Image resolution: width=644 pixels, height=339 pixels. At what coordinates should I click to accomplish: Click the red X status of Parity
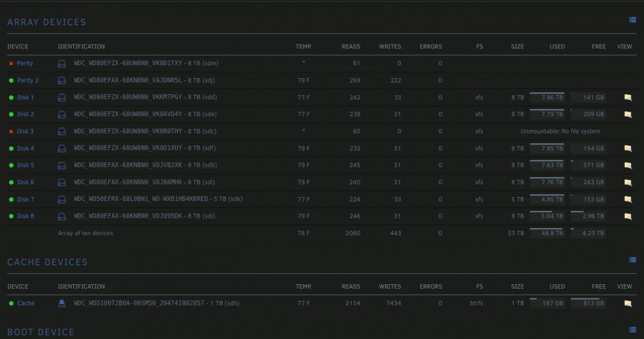(x=11, y=64)
